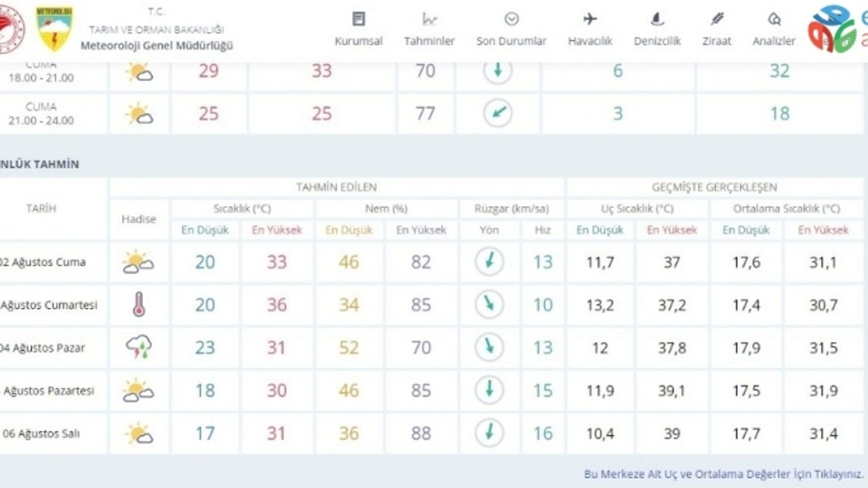The width and height of the screenshot is (868, 488).
Task: Click the Meteoroloji logo emblem
Action: click(54, 29)
